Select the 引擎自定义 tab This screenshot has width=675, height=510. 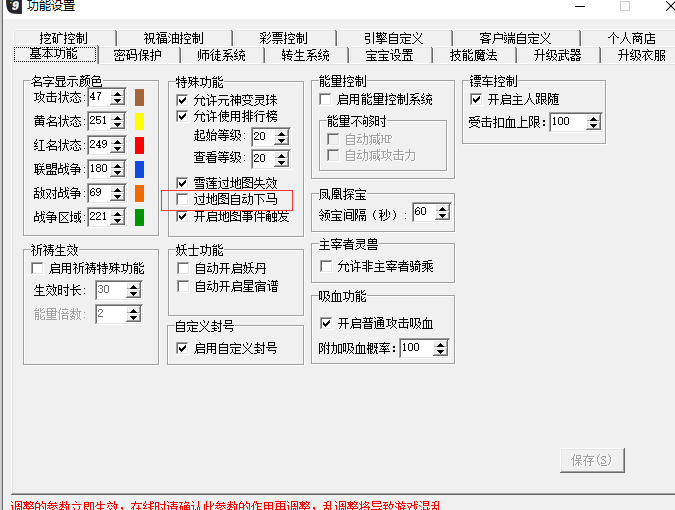pos(394,38)
